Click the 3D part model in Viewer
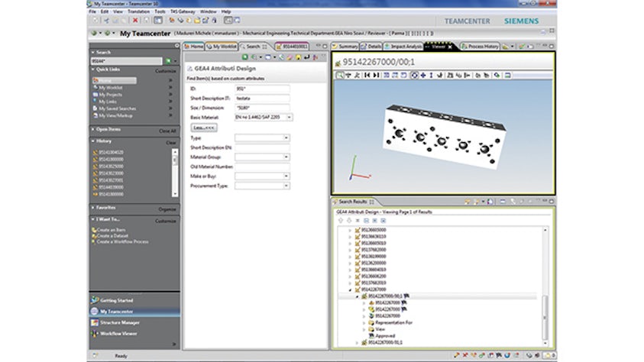 coord(443,136)
